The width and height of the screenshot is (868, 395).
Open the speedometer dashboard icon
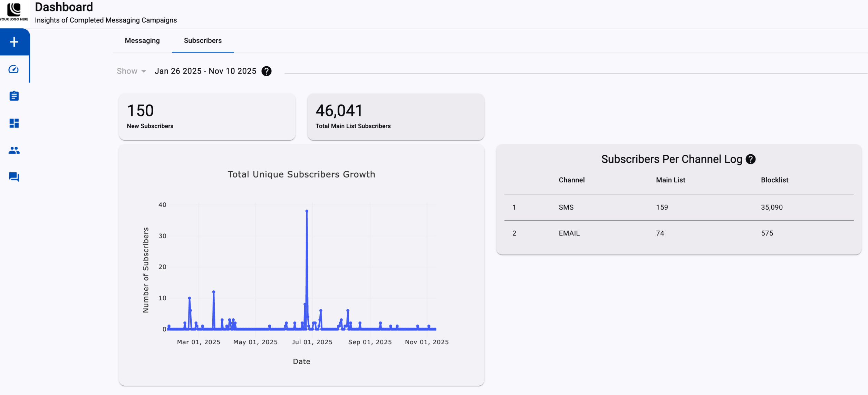13,69
